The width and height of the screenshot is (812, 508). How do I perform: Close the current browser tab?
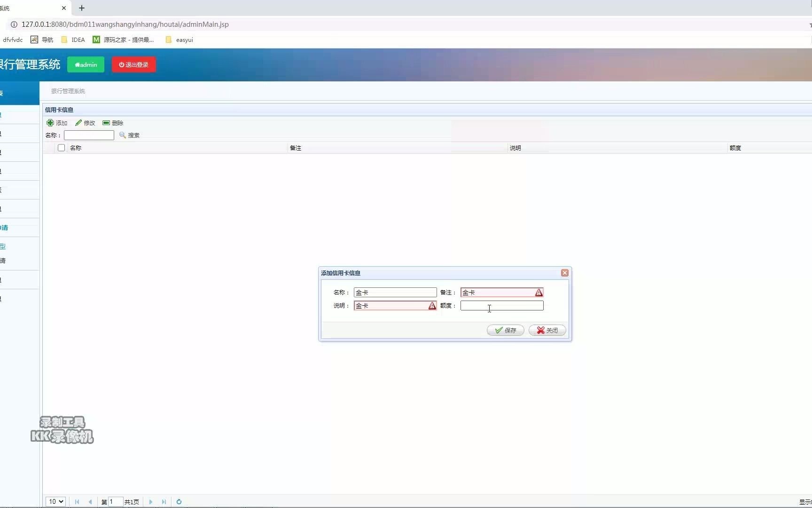pos(64,8)
